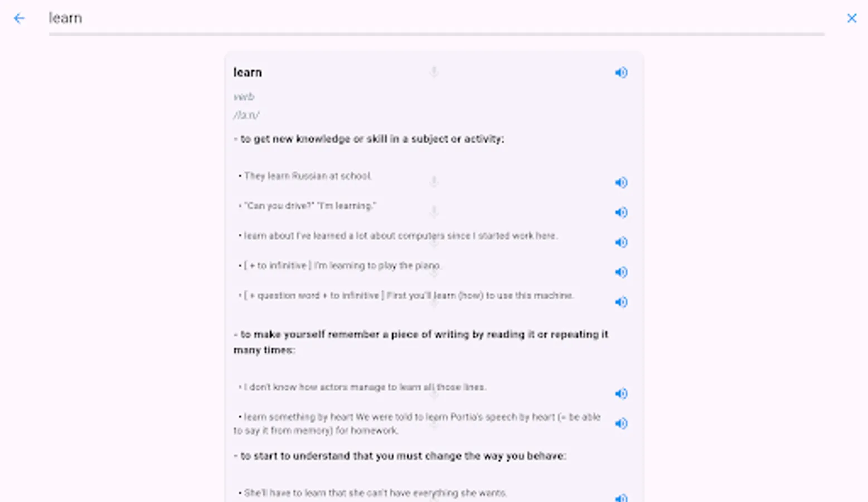Click the verb part-of-speech label

(244, 96)
